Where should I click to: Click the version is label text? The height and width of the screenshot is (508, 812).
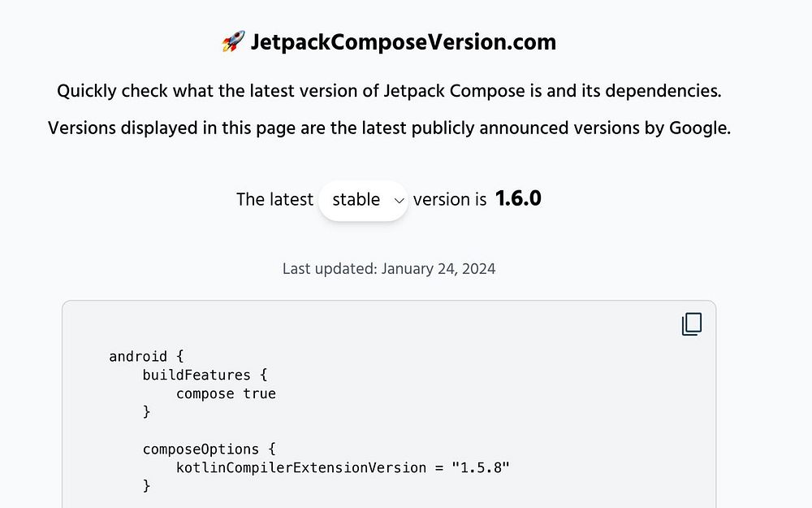[450, 200]
